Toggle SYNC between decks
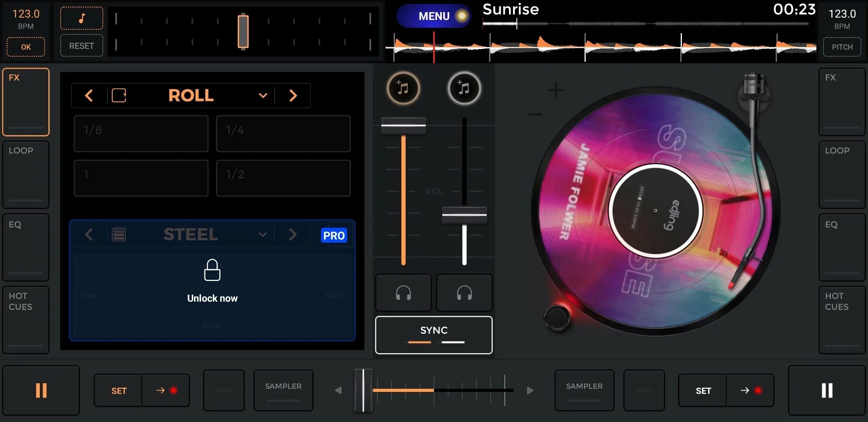Image resolution: width=868 pixels, height=422 pixels. coord(434,335)
